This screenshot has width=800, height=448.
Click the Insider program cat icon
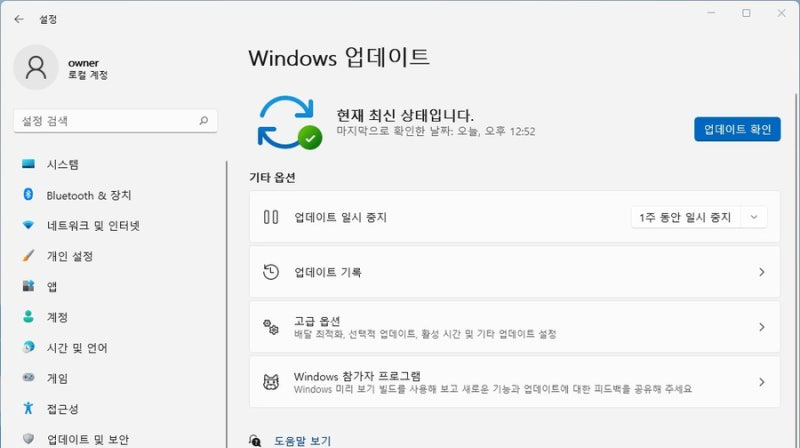click(x=271, y=382)
